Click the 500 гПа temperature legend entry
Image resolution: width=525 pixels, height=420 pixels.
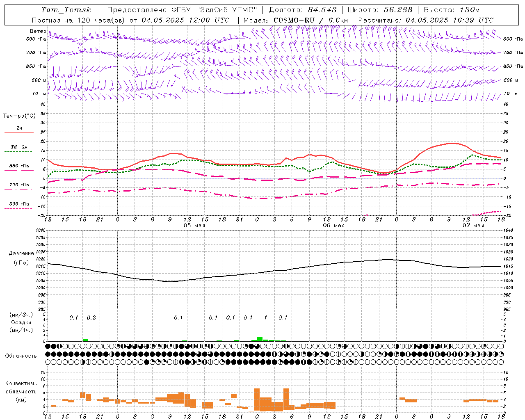tap(19, 205)
